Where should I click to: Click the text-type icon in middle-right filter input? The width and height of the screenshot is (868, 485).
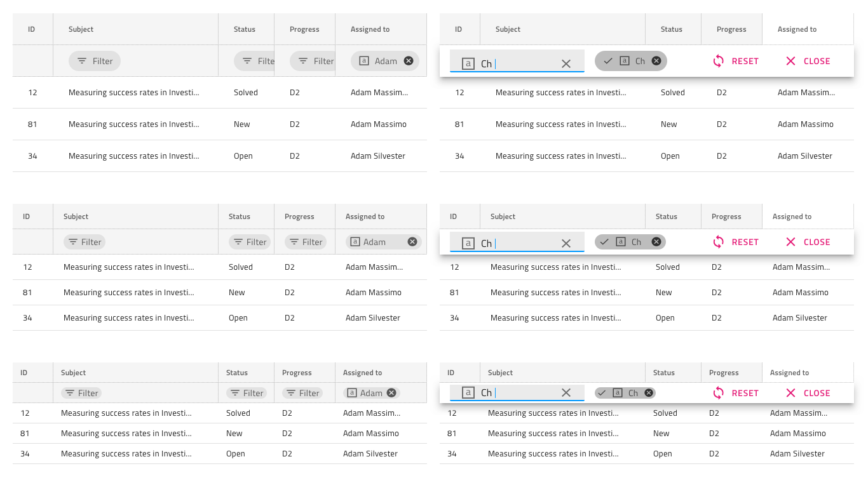[468, 243]
